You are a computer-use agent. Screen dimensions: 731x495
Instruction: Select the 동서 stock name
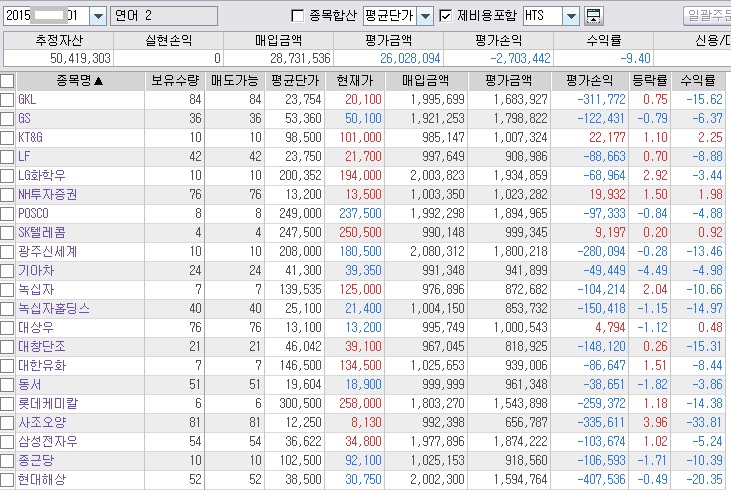[30, 385]
